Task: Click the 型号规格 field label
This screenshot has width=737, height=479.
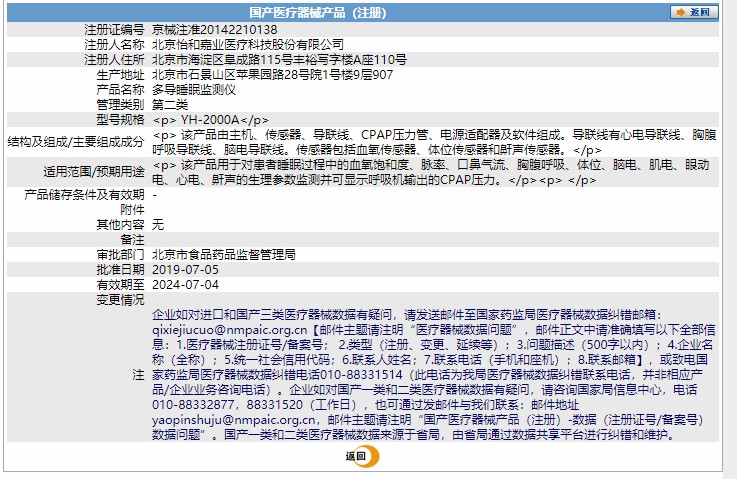Action: (x=120, y=120)
